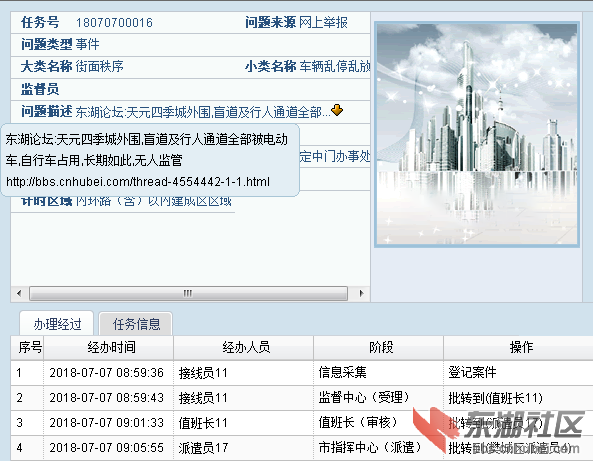Click the 网上举报 problem source value
The image size is (593, 461).
(323, 23)
